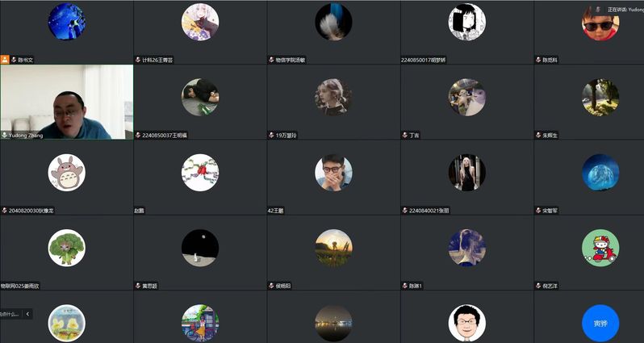Select the broccoli cat avatar tile
Image resolution: width=644 pixels, height=343 pixels.
(x=66, y=248)
